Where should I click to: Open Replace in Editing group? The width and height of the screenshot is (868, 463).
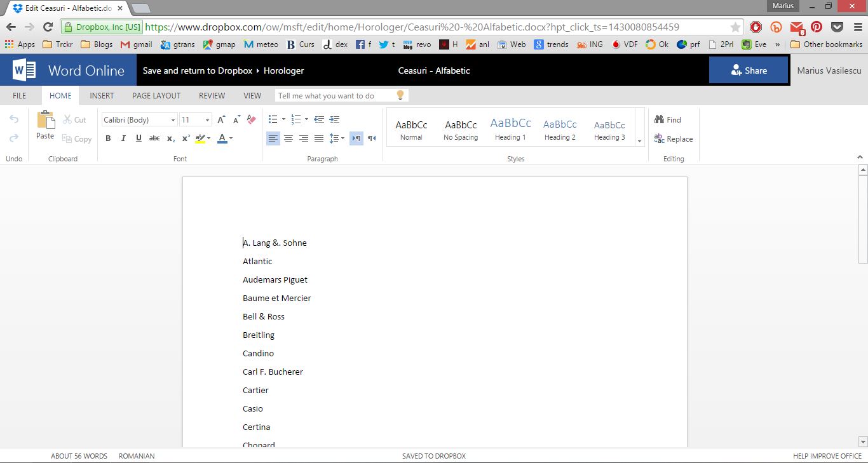(674, 138)
